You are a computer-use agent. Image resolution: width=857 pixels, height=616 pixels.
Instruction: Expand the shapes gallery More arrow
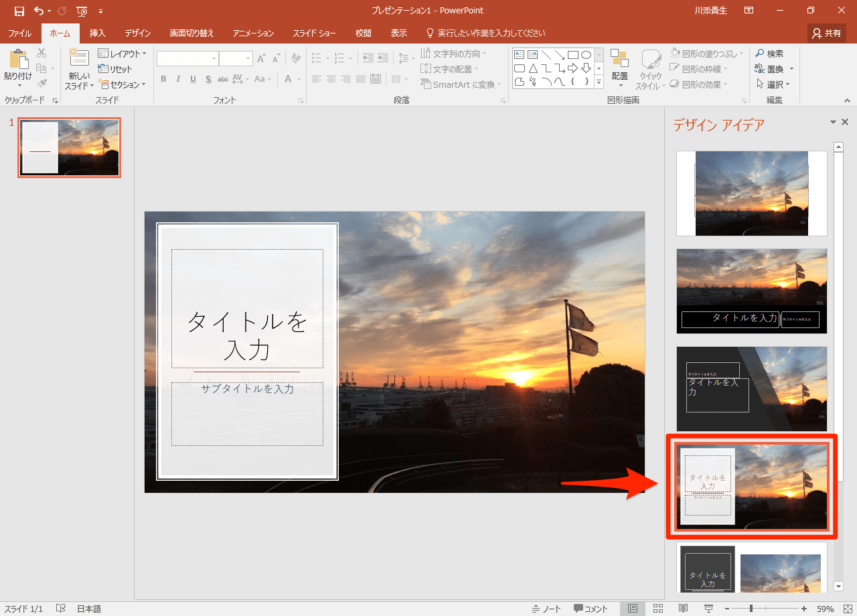(x=599, y=82)
